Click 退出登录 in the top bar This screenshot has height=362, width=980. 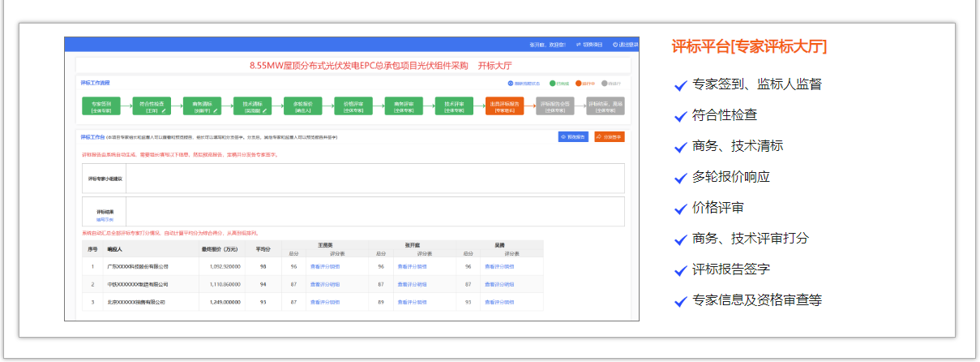(x=629, y=44)
